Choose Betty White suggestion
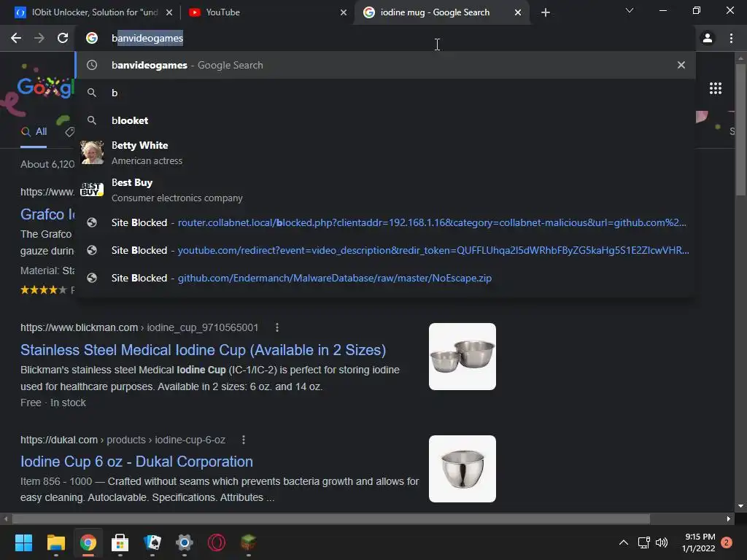 pos(385,152)
